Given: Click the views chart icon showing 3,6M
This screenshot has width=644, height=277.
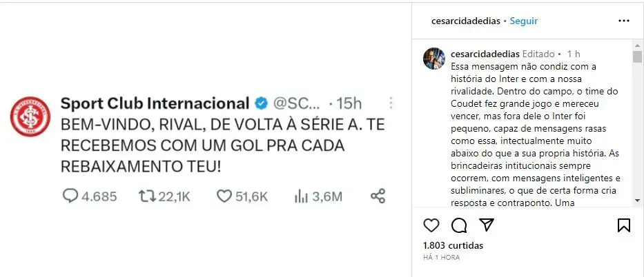Looking at the screenshot, I should (301, 196).
